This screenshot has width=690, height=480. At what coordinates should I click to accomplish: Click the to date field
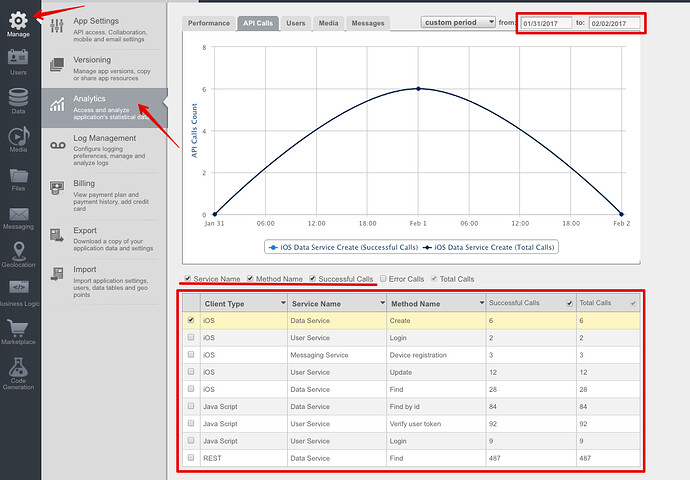(x=615, y=23)
